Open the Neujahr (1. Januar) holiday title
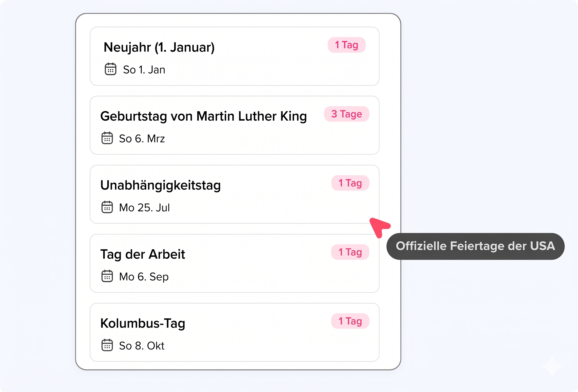Screen dimensions: 578x392 159,47
